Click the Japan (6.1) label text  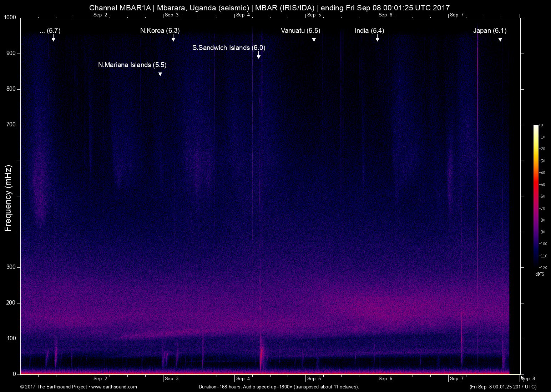(x=490, y=31)
